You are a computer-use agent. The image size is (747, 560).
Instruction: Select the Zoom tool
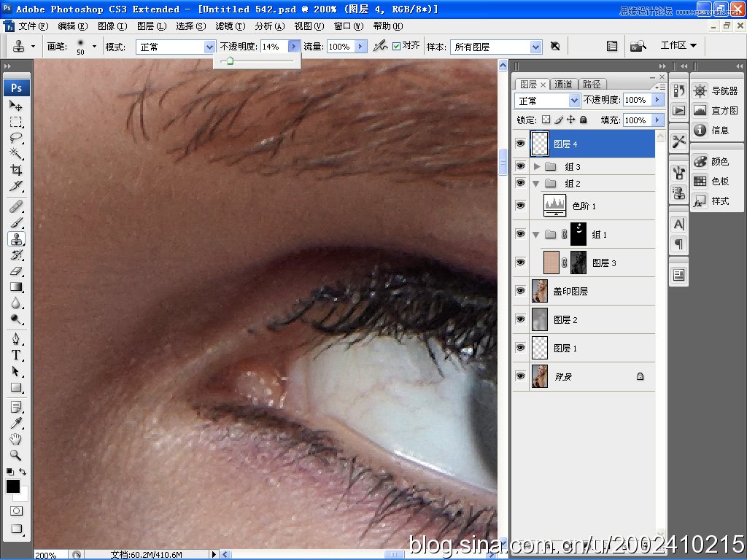point(16,455)
